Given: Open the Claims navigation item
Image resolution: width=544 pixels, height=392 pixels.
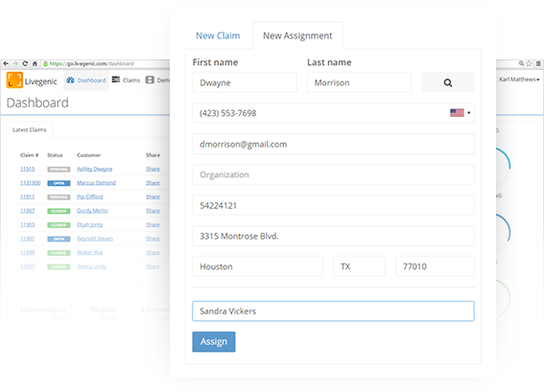Looking at the screenshot, I should tap(126, 81).
